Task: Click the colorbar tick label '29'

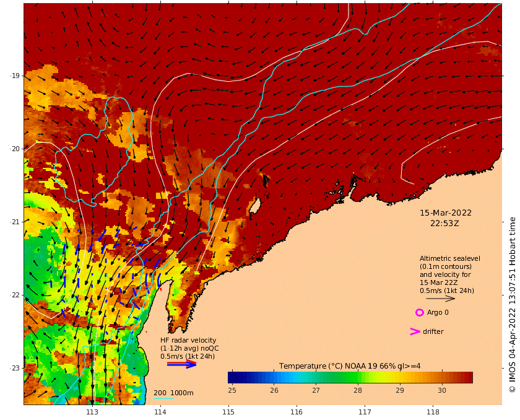Action: (400, 390)
